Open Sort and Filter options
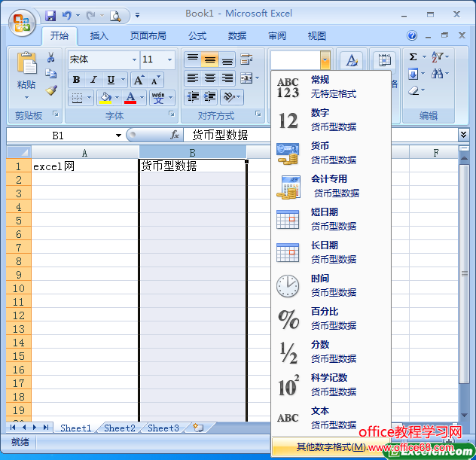The height and width of the screenshot is (460, 476). pos(440,56)
